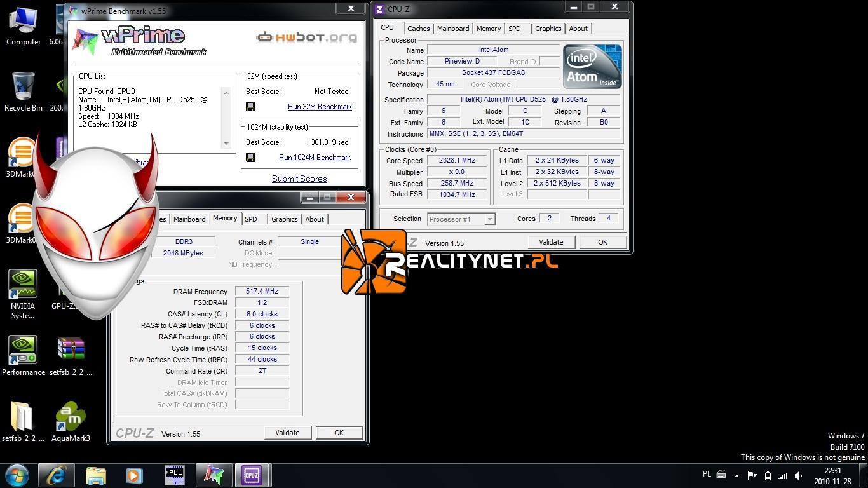Click the Core Speed value 2328.1 MHz
The width and height of the screenshot is (868, 488).
click(458, 161)
